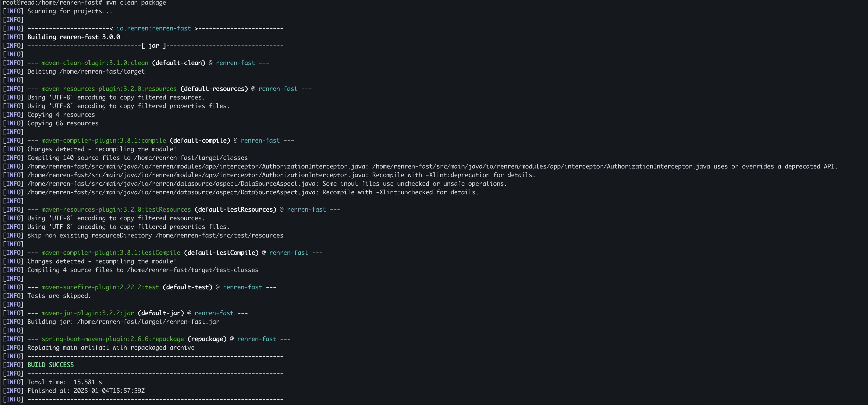Click the '[ jar ]' packaging label
The height and width of the screenshot is (405, 868).
[154, 46]
